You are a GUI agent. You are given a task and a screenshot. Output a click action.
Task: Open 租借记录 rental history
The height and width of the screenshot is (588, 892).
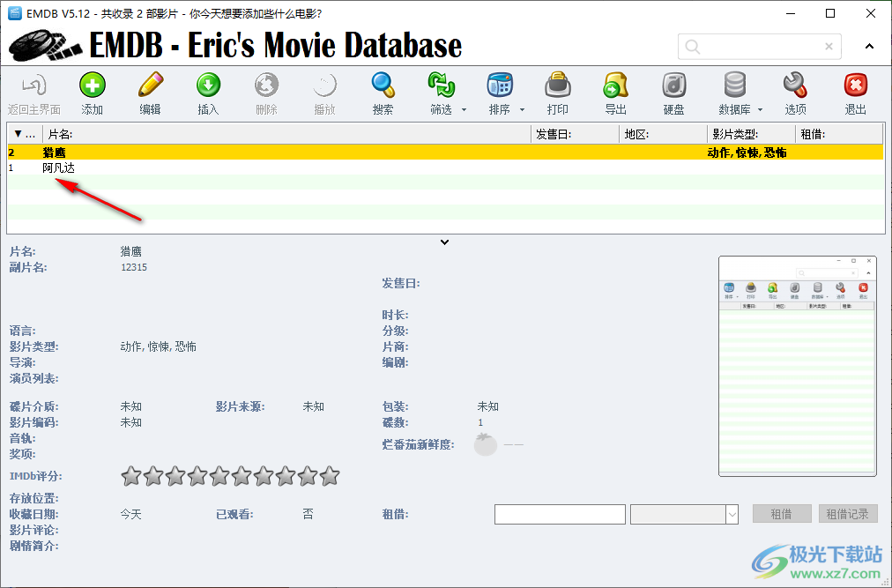pos(848,513)
